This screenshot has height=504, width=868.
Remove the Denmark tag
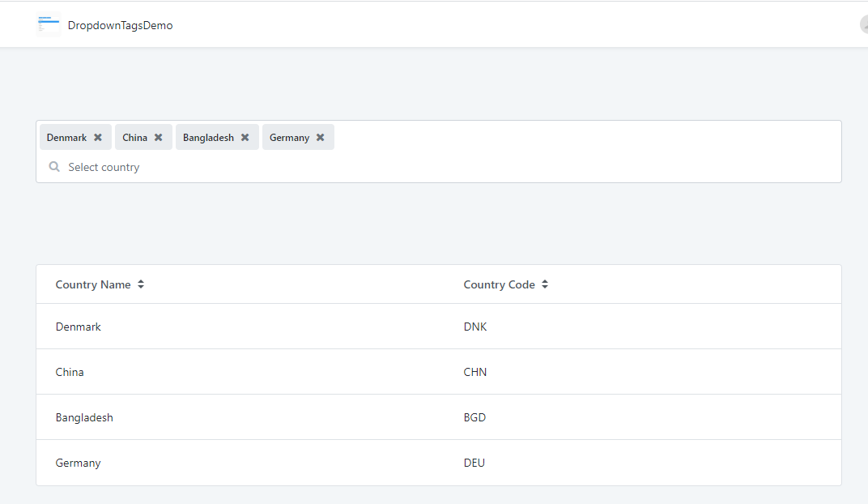click(x=97, y=138)
